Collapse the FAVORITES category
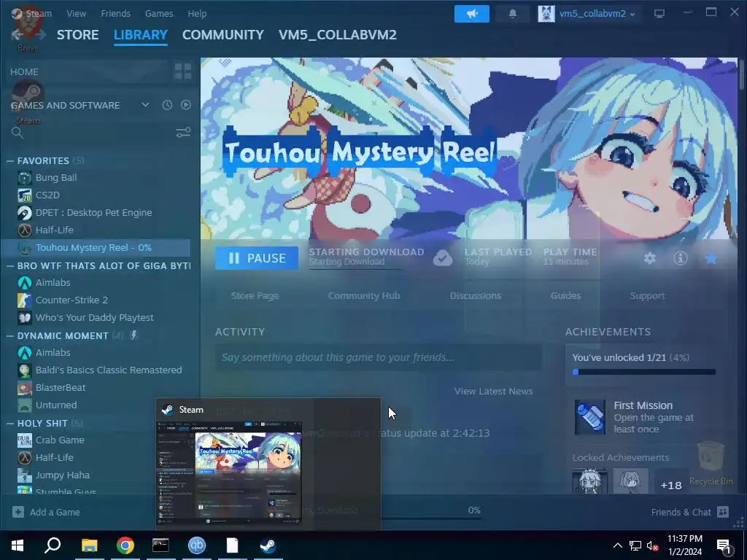Screen dimensions: 747x560 click(10, 161)
